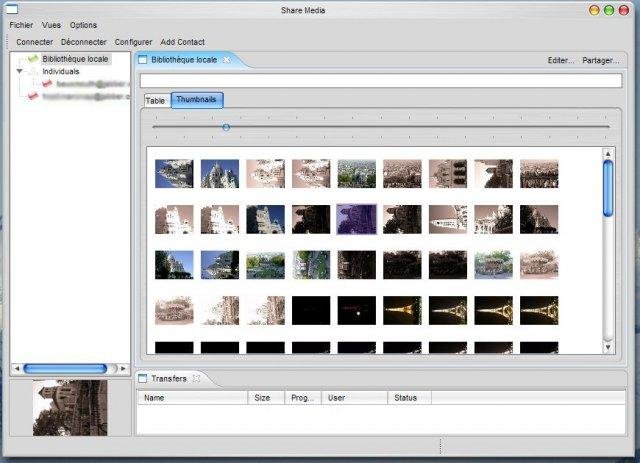Click left arrow of tree horizontal scrollbar
The height and width of the screenshot is (463, 640).
coord(17,368)
